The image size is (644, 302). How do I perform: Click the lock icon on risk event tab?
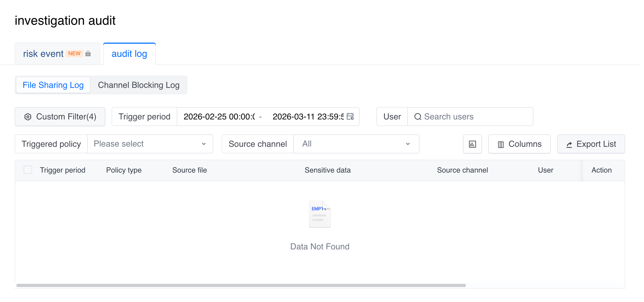89,54
